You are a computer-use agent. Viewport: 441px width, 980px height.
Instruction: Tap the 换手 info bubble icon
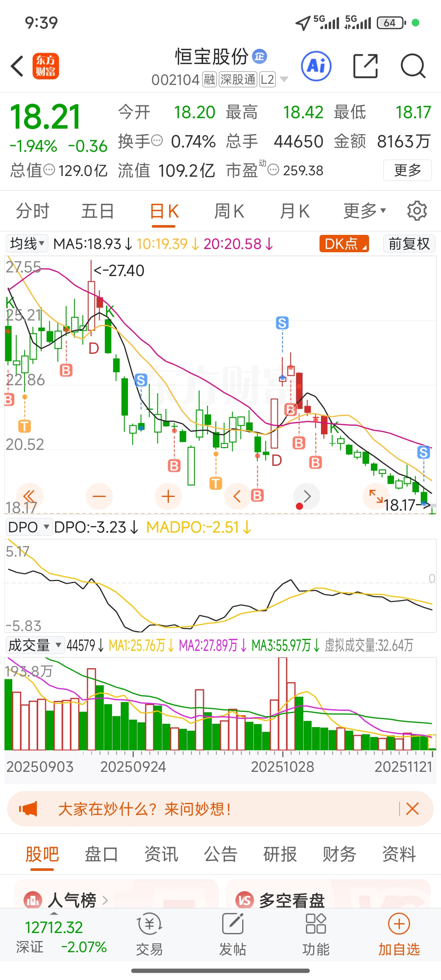point(157,140)
